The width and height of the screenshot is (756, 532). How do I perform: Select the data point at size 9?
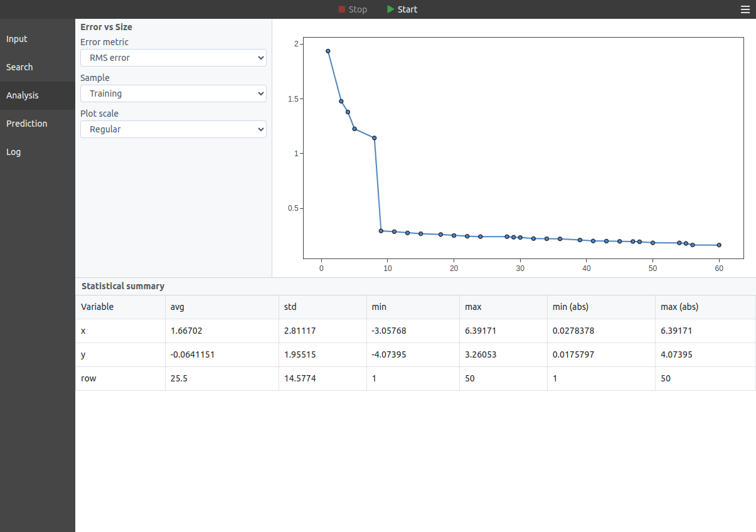(x=381, y=231)
